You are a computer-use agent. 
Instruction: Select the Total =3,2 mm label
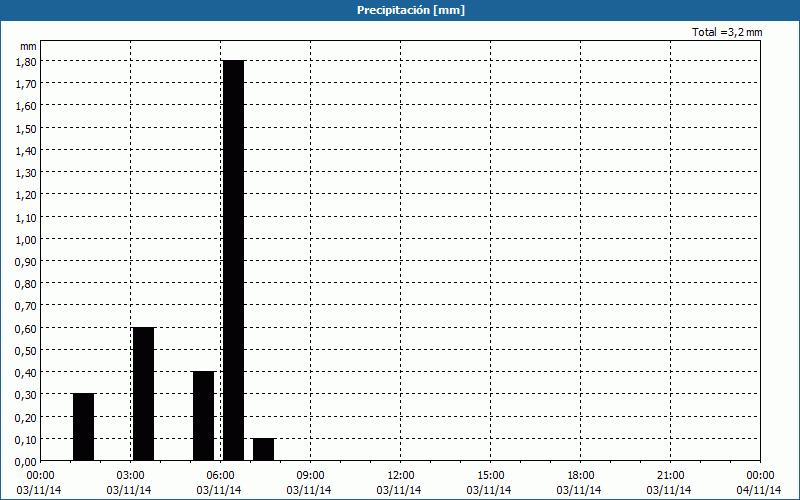coord(727,32)
